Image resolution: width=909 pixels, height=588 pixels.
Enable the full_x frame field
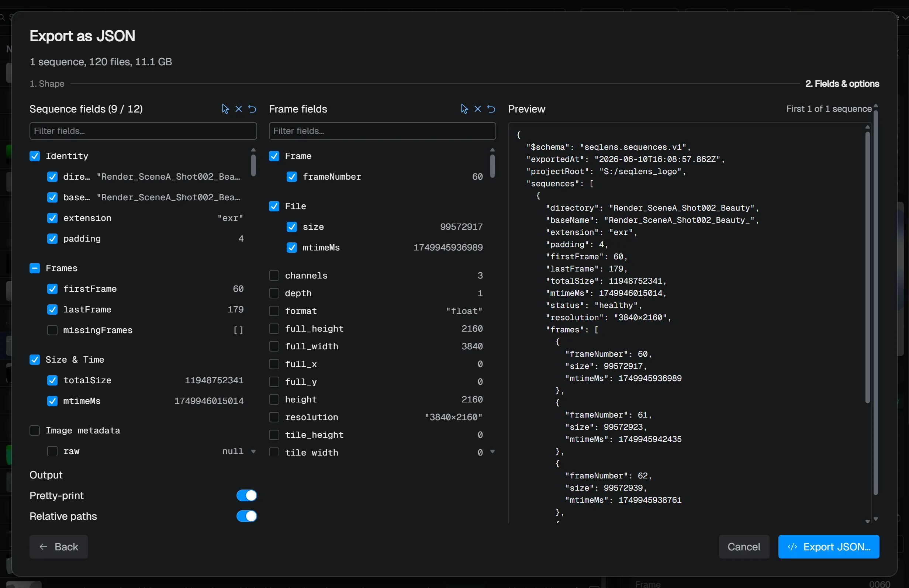point(274,364)
